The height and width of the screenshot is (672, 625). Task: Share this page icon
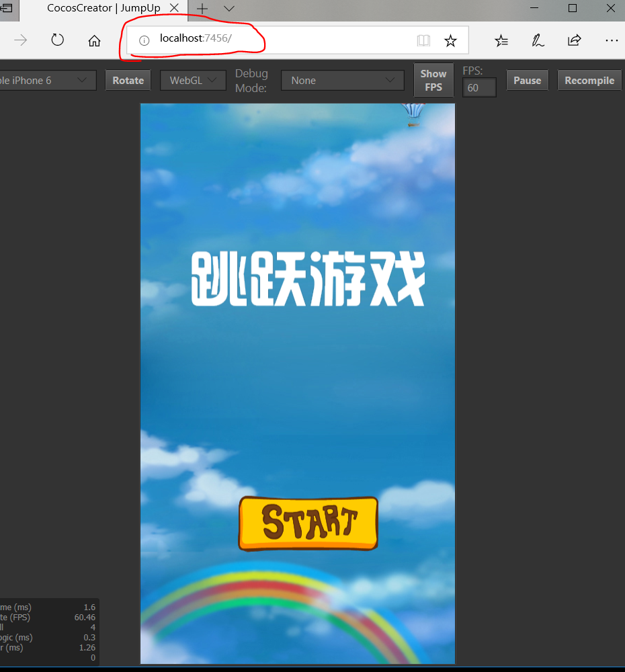(x=575, y=40)
